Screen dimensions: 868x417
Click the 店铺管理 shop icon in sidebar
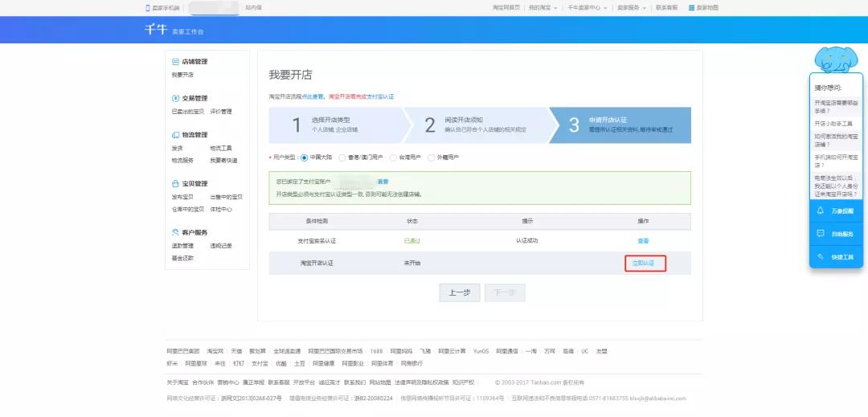click(175, 62)
